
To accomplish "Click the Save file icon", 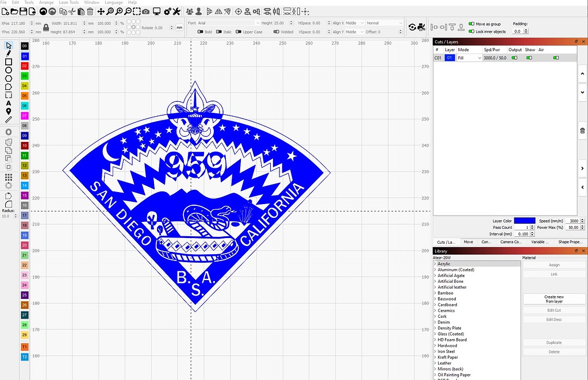I will [x=23, y=11].
